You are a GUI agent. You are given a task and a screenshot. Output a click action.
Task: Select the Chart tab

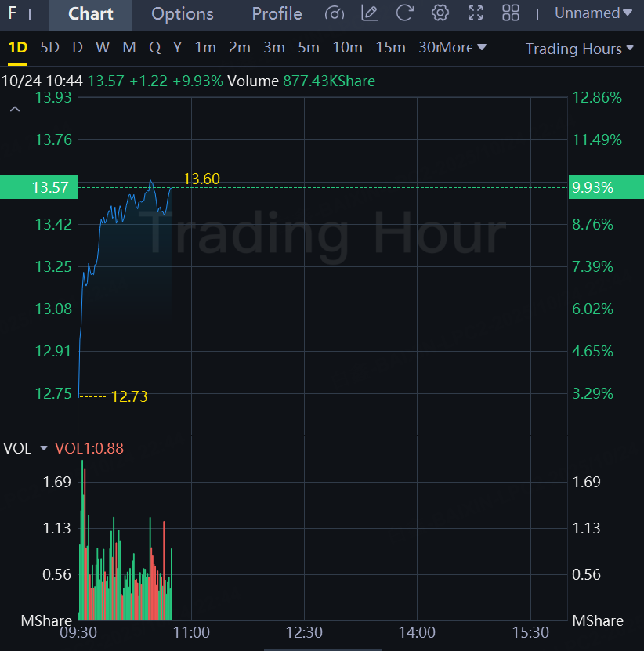click(x=91, y=14)
